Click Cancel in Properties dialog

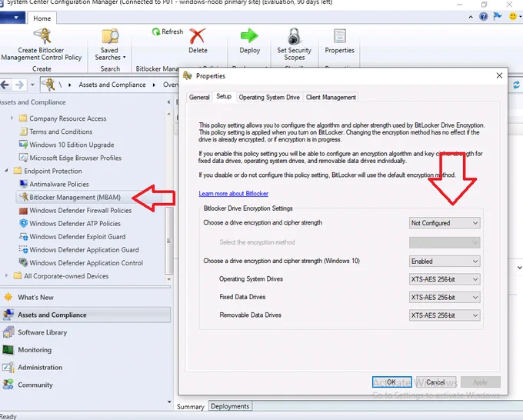tap(435, 382)
